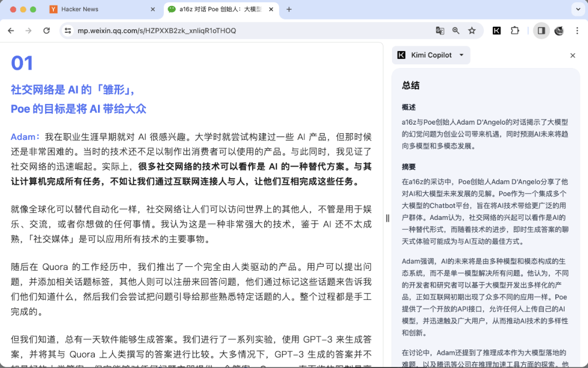Click the back navigation arrow
The image size is (588, 368).
(11, 31)
